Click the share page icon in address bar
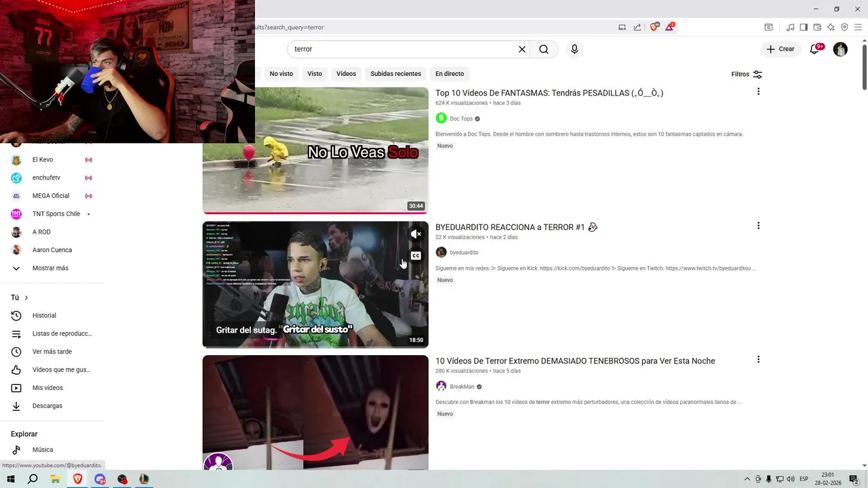The width and height of the screenshot is (868, 488). click(x=637, y=27)
